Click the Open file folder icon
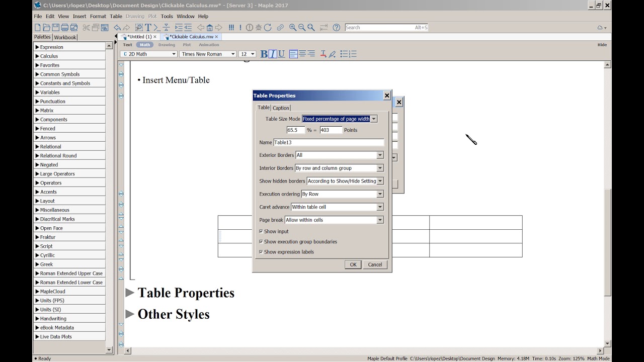The width and height of the screenshot is (644, 362). [46, 28]
